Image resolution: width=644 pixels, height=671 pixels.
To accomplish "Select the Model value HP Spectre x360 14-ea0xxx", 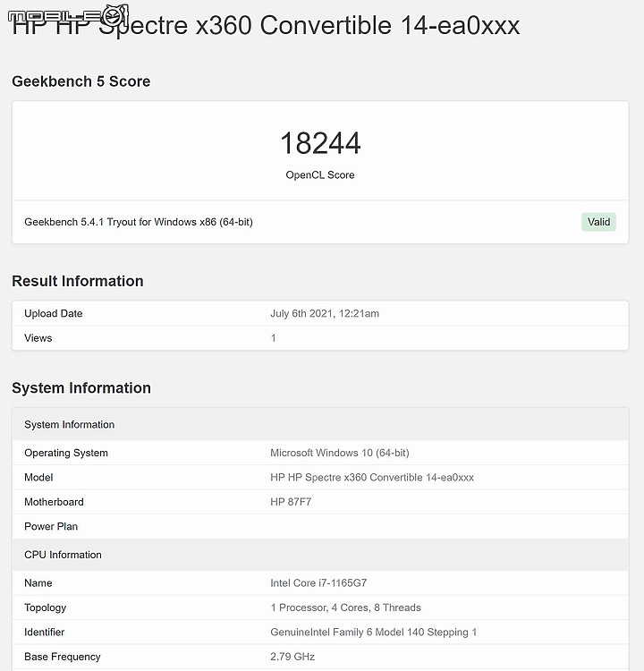I will [x=372, y=477].
